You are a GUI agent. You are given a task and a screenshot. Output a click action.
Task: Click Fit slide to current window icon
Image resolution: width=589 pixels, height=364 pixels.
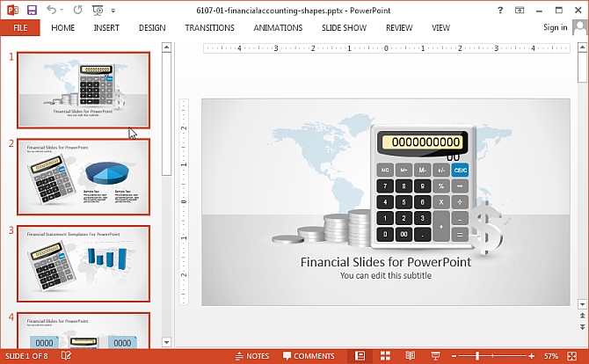571,356
